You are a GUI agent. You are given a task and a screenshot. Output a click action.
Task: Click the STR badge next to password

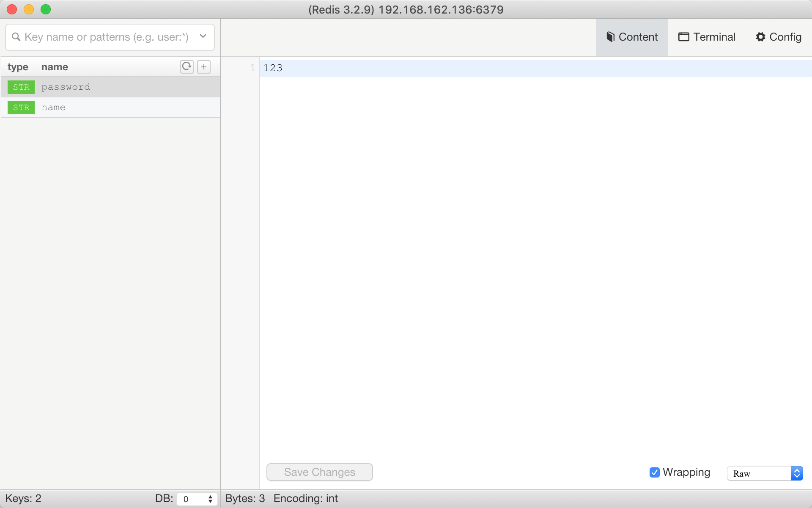tap(21, 87)
